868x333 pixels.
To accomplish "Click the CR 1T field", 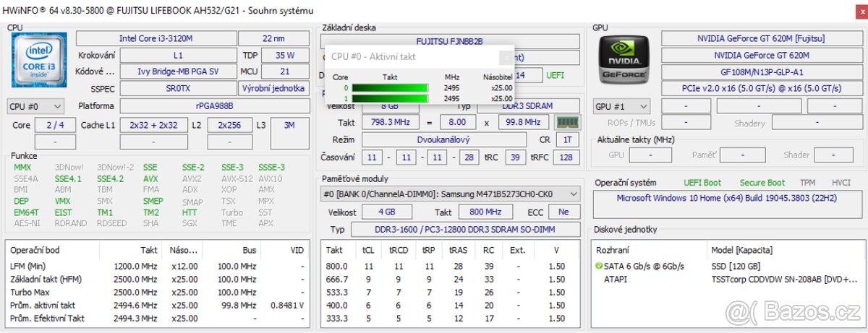I will pyautogui.click(x=569, y=139).
